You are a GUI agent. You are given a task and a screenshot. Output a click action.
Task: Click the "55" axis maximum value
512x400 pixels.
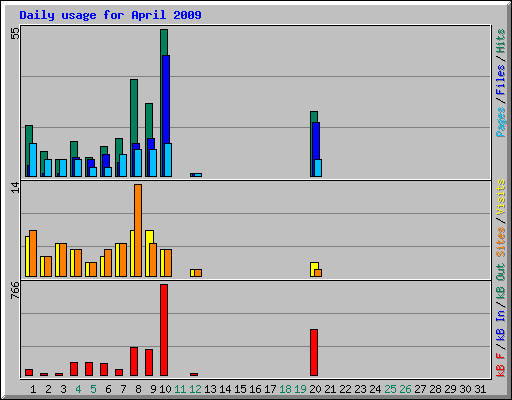pos(15,33)
